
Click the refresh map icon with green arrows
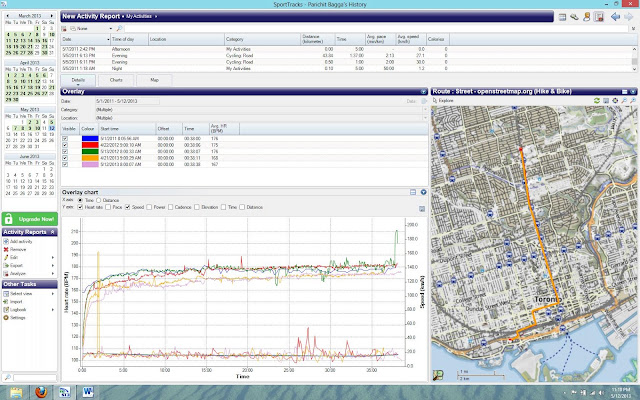(x=597, y=100)
